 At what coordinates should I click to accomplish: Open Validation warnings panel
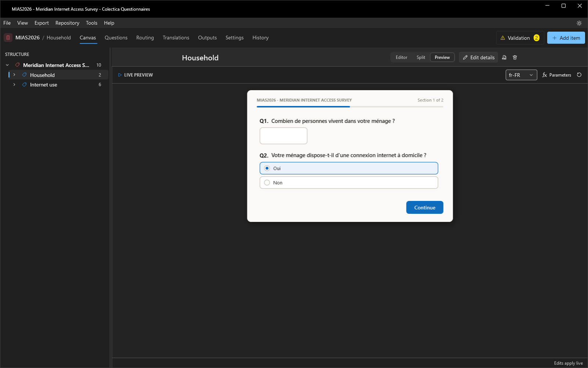[520, 38]
